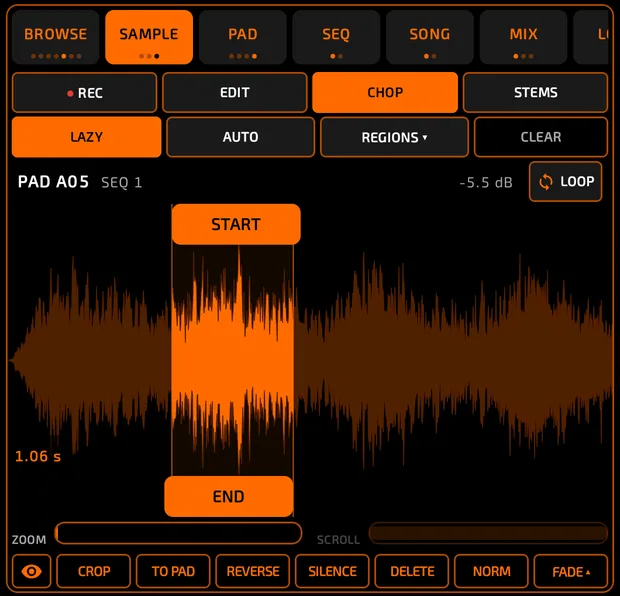620x596 pixels.
Task: Switch to the PAD tab
Action: [243, 37]
